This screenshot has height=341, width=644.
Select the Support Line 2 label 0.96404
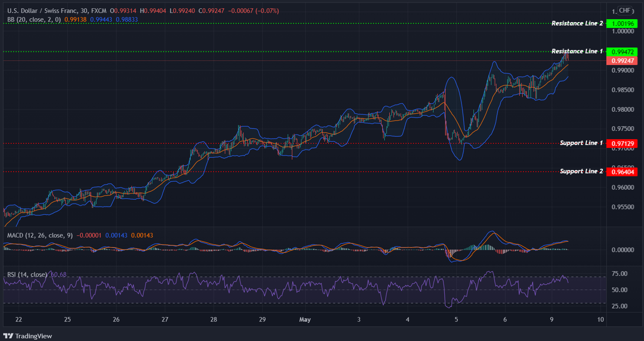pos(623,171)
